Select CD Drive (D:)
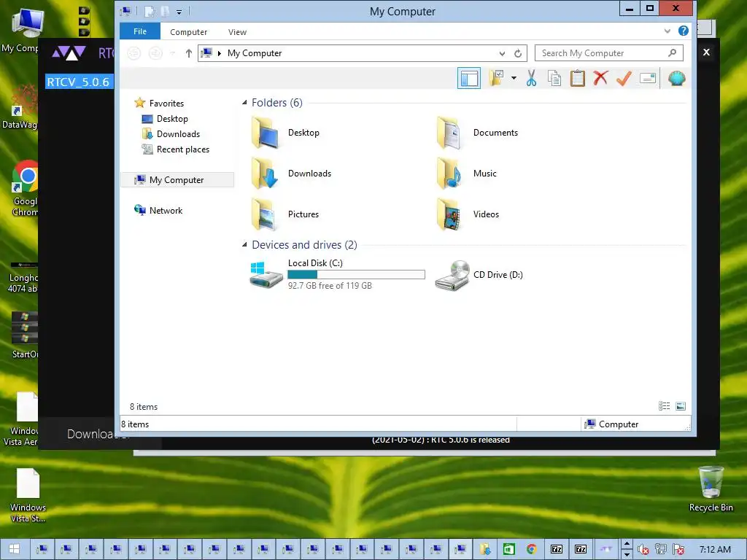The height and width of the screenshot is (560, 747). [479, 275]
